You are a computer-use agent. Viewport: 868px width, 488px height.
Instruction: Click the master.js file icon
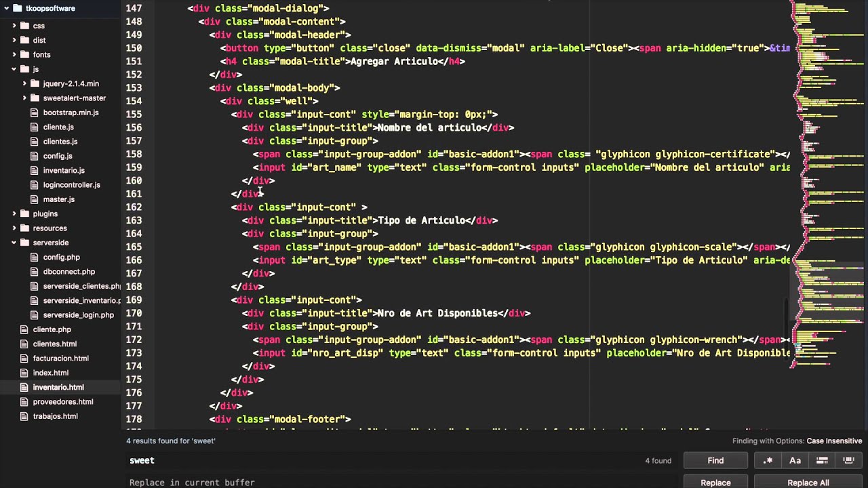point(35,199)
